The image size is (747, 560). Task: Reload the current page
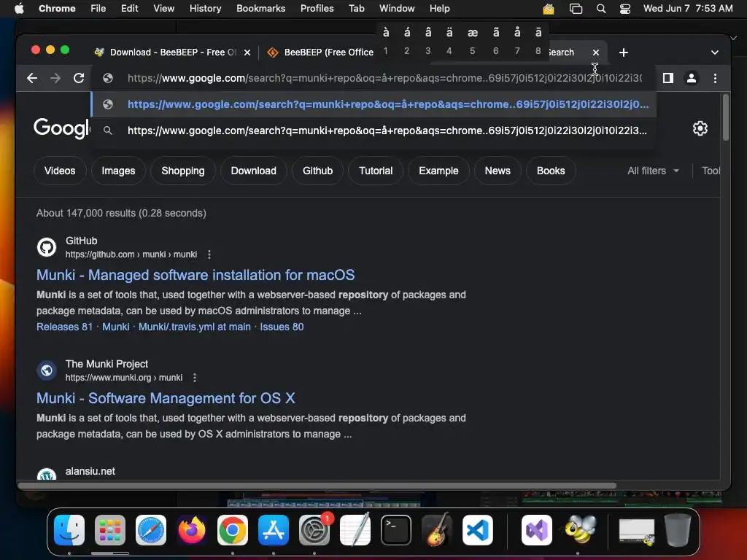click(x=79, y=78)
